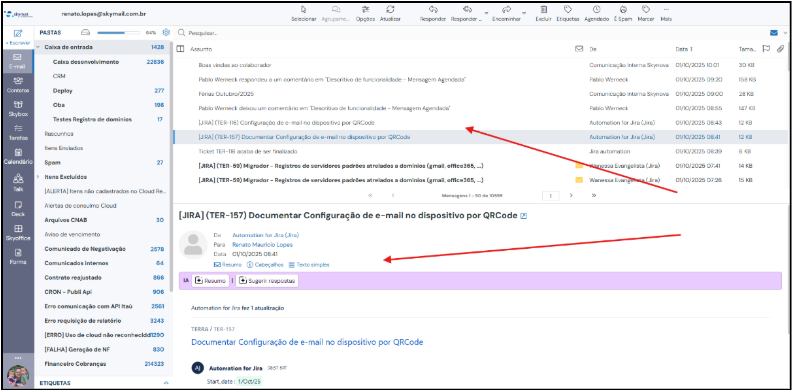
Task: Open Skybox from the sidebar
Action: coord(18,109)
